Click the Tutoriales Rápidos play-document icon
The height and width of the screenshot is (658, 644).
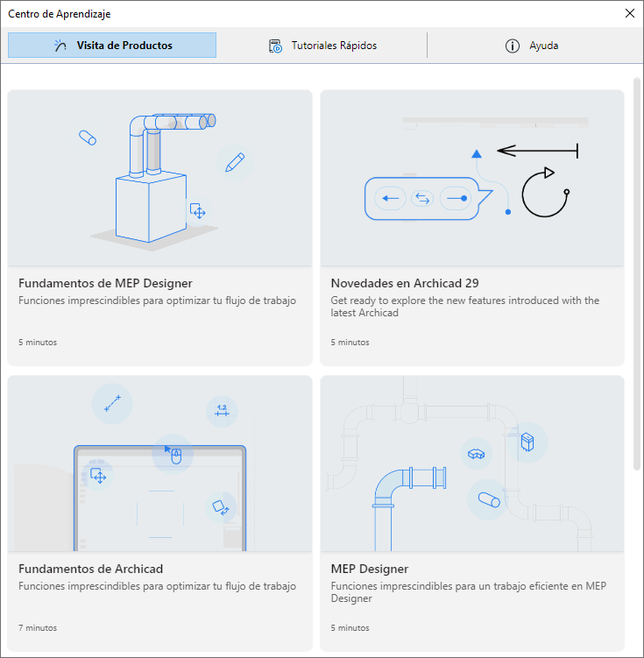pos(275,46)
